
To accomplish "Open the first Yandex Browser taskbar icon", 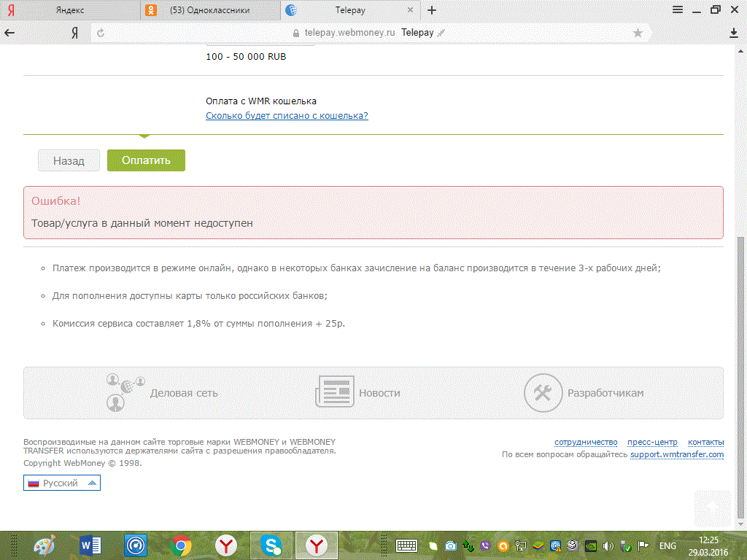I will pos(226,545).
